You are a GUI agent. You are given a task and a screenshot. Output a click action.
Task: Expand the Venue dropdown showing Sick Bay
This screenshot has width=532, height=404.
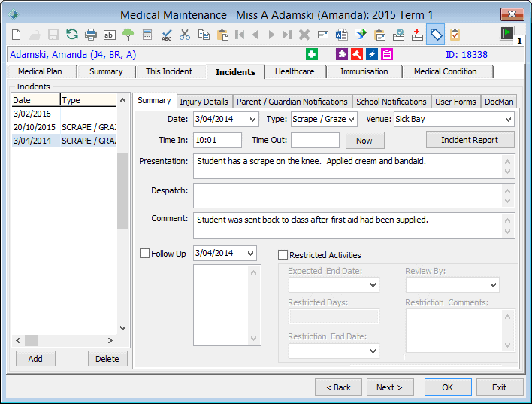click(x=508, y=120)
